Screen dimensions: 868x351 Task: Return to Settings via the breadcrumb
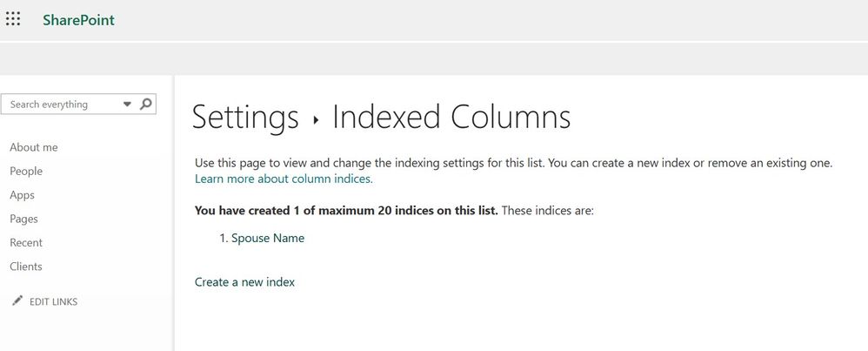point(244,118)
